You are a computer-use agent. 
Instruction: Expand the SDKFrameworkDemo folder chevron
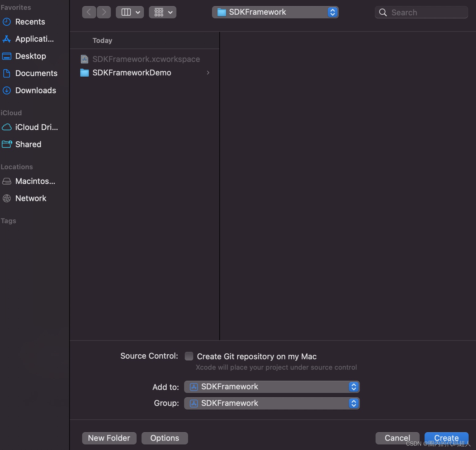point(208,73)
